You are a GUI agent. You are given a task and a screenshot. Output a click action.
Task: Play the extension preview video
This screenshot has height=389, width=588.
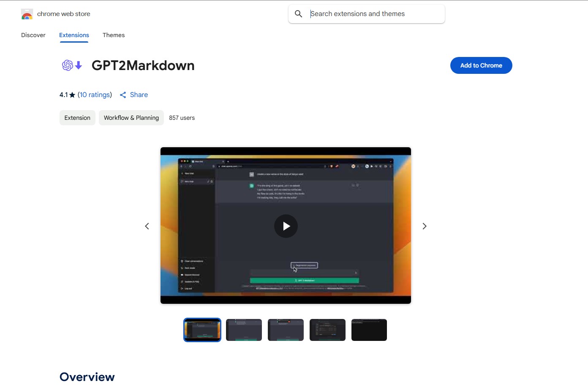(286, 226)
